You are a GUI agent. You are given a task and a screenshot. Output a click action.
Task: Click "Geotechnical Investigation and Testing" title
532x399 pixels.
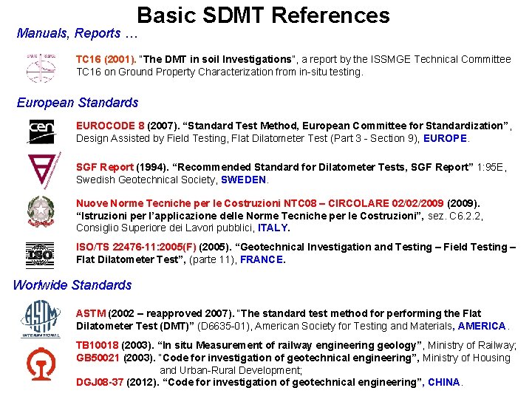336,247
